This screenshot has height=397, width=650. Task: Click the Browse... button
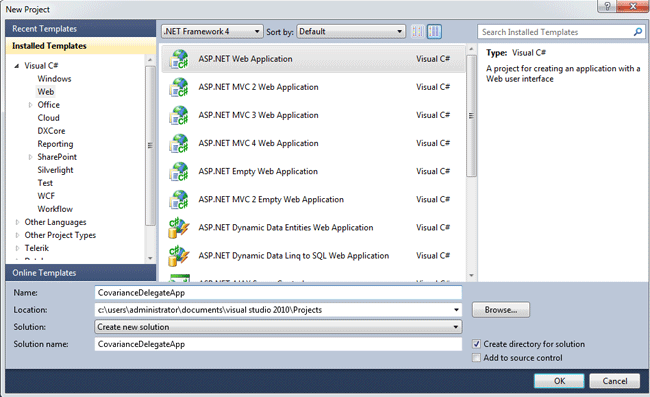tap(501, 310)
